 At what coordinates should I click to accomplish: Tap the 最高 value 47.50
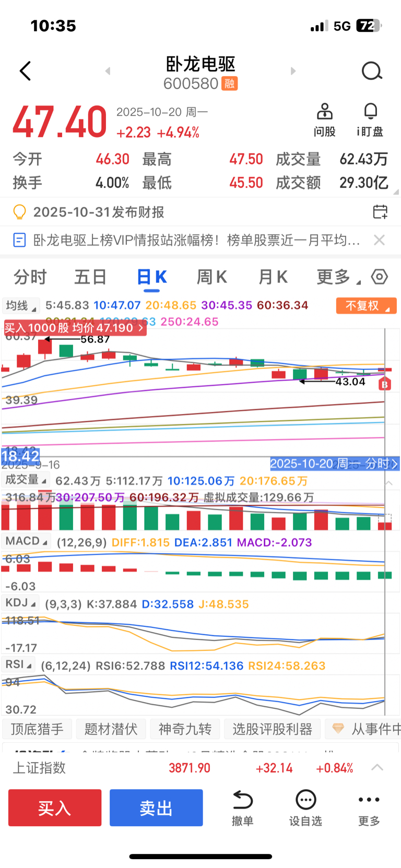click(246, 159)
